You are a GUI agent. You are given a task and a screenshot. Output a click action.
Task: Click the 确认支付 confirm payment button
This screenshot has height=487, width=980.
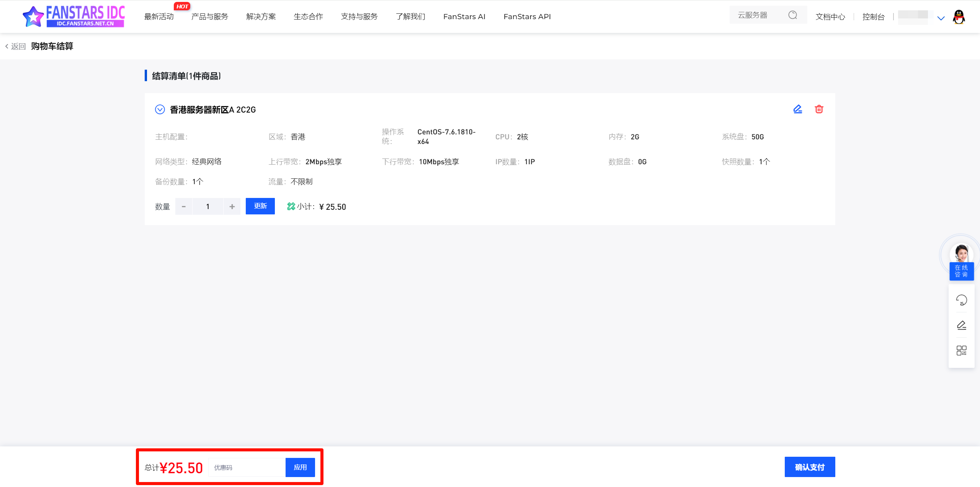[x=809, y=467]
